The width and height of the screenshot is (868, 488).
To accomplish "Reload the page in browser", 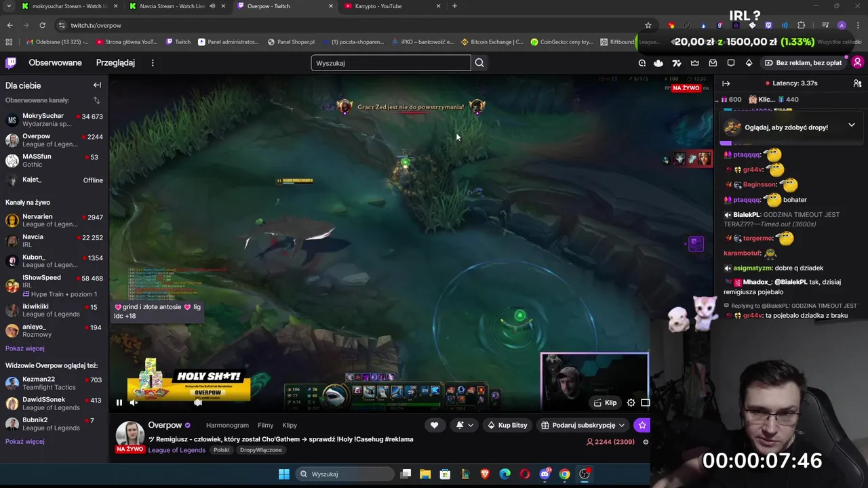I will [x=42, y=25].
